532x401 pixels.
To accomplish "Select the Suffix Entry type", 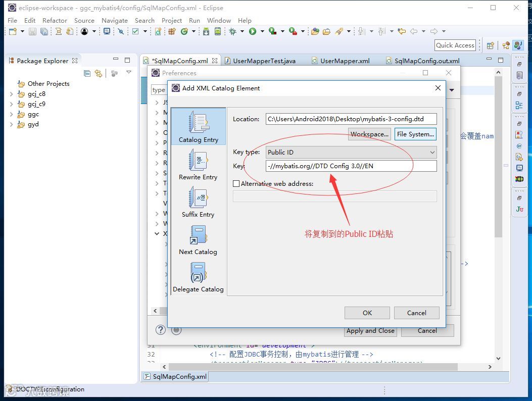I will [x=198, y=202].
